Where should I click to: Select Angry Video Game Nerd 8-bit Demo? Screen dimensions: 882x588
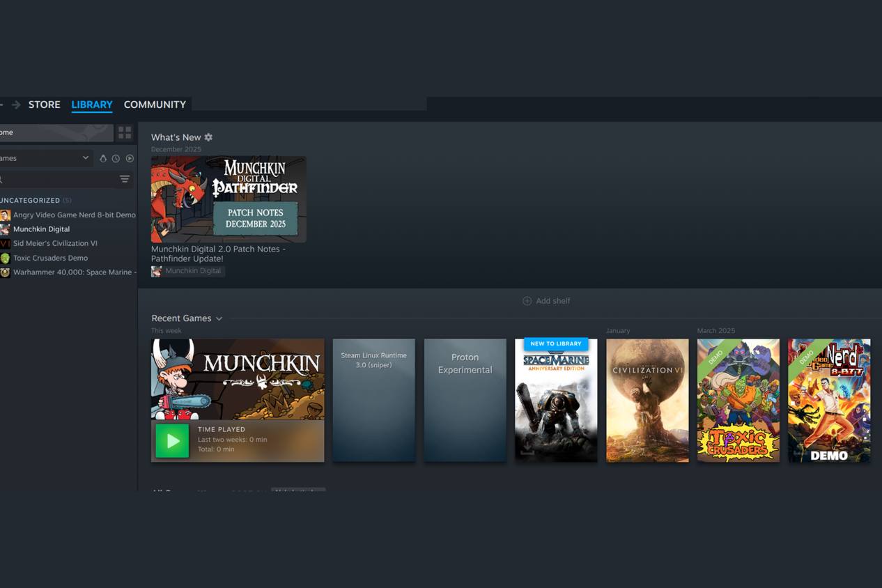click(74, 215)
